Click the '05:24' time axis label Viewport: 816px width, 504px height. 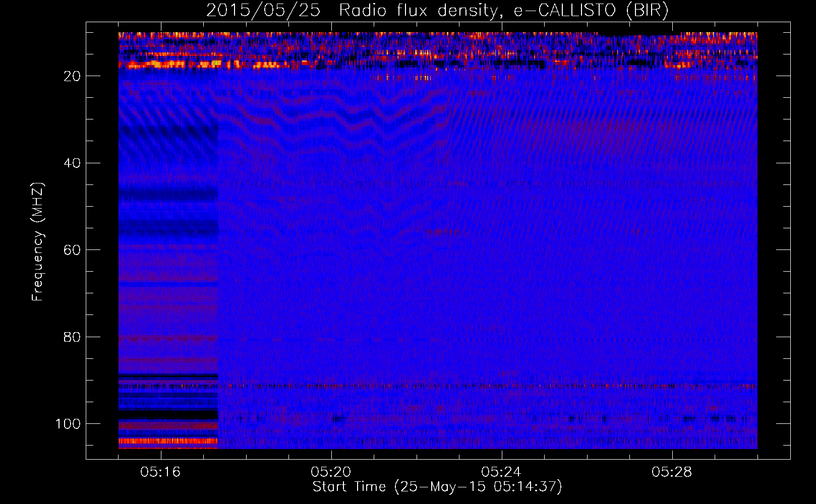(501, 472)
